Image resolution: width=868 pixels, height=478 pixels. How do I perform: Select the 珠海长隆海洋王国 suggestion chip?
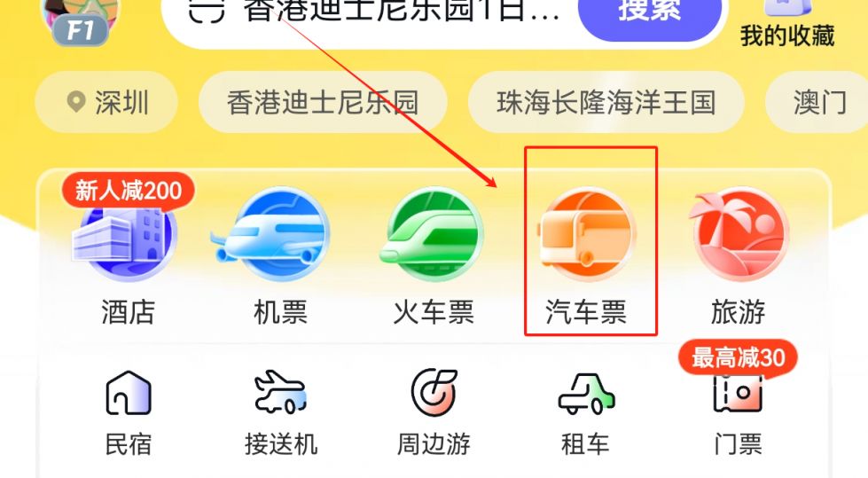(x=606, y=102)
